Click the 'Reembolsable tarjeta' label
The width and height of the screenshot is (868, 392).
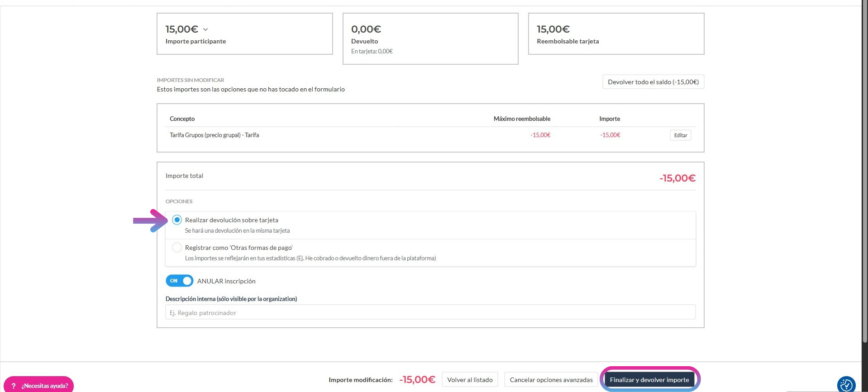pyautogui.click(x=568, y=41)
